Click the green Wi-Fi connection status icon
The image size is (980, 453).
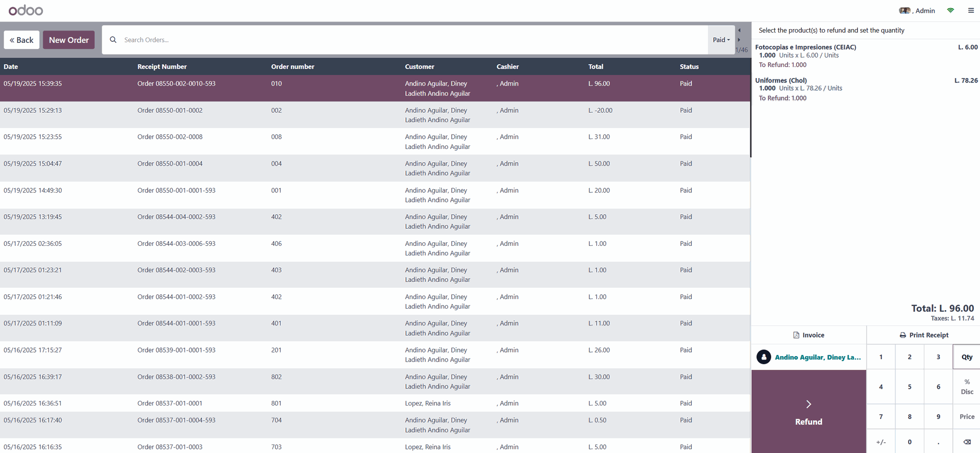click(x=950, y=10)
